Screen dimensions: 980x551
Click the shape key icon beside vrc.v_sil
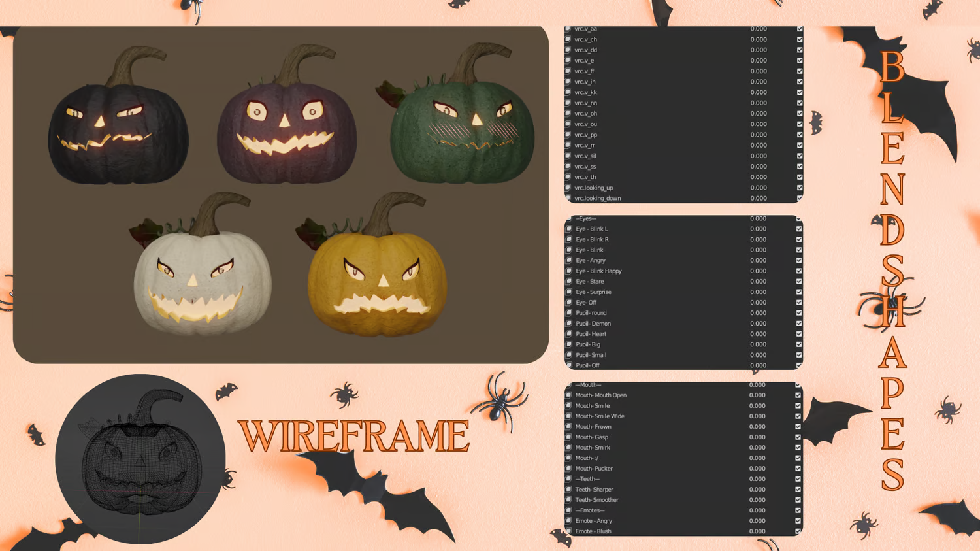(568, 156)
